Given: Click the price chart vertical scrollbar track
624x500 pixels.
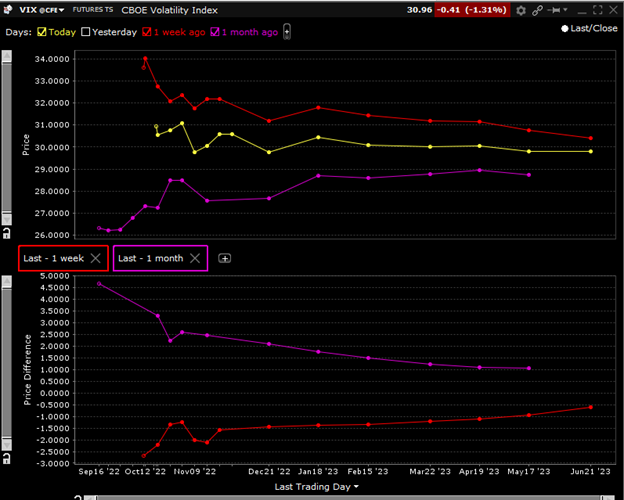Looking at the screenshot, I should (x=7, y=138).
